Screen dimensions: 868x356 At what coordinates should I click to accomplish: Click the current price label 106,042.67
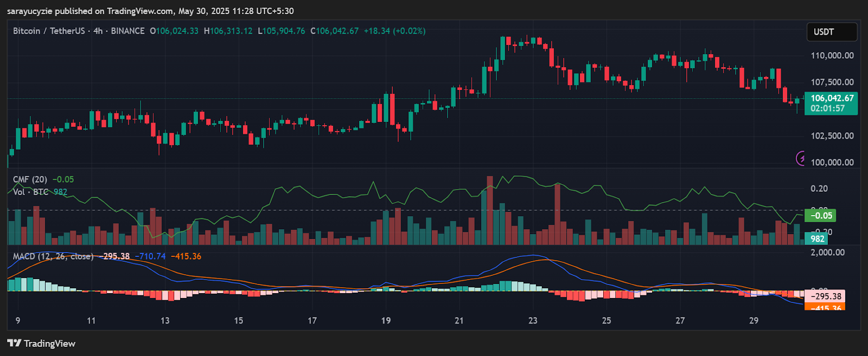coord(831,98)
